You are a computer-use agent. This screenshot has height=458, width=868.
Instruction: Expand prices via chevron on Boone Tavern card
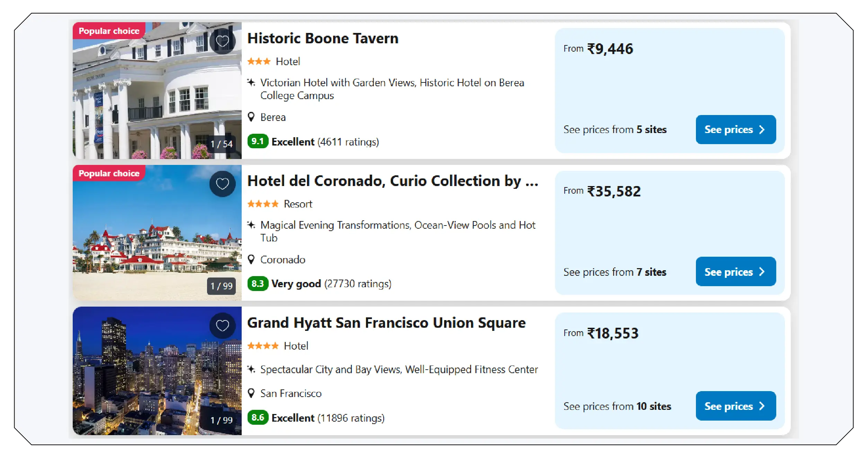(x=761, y=130)
